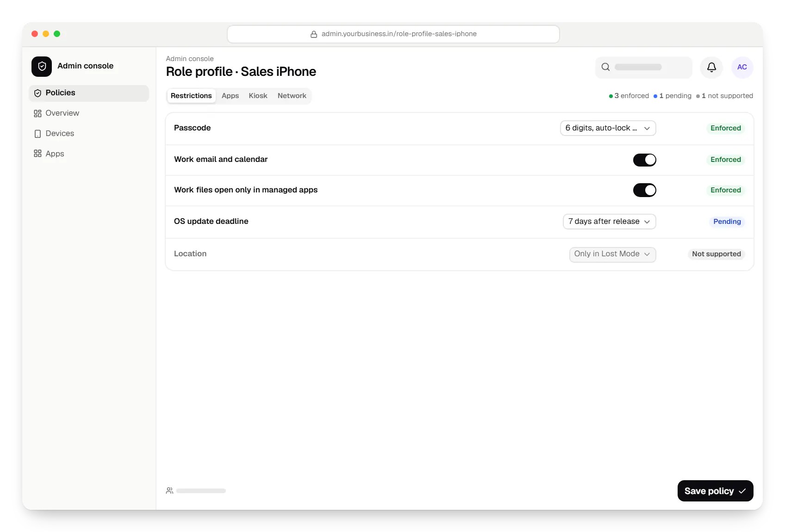The width and height of the screenshot is (785, 532).
Task: Go to Apps in sidebar
Action: tap(89, 154)
